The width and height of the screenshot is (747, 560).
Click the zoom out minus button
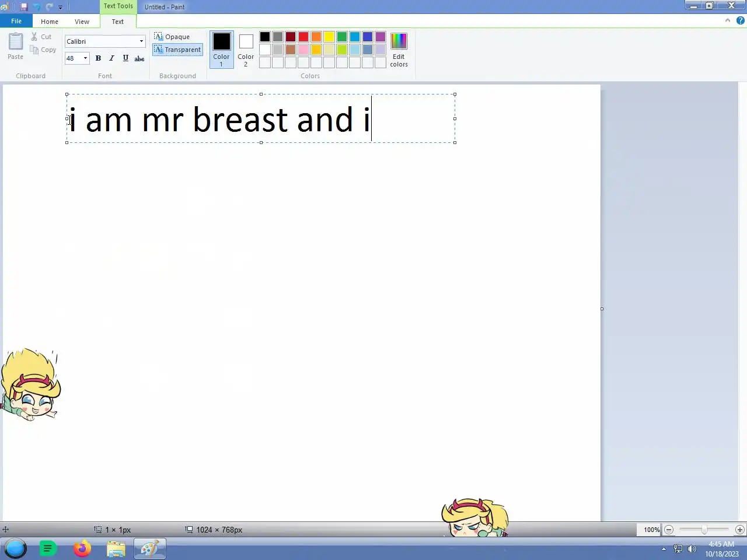tap(669, 530)
